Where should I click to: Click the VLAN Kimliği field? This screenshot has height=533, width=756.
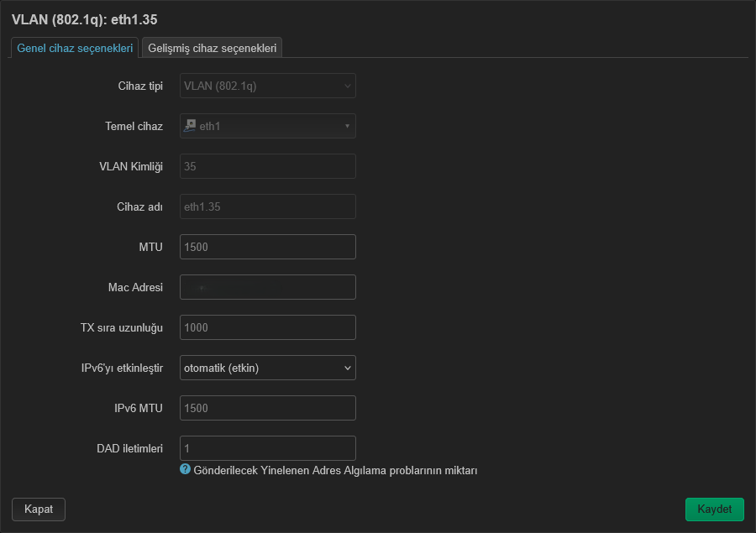[268, 166]
